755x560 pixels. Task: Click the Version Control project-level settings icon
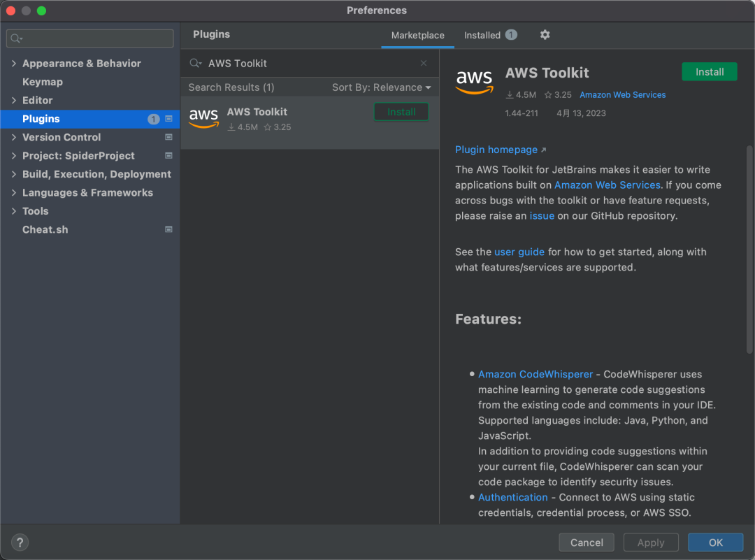(x=168, y=137)
